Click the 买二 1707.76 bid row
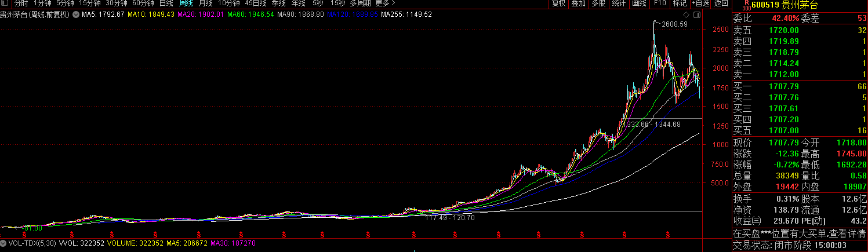 [x=800, y=97]
